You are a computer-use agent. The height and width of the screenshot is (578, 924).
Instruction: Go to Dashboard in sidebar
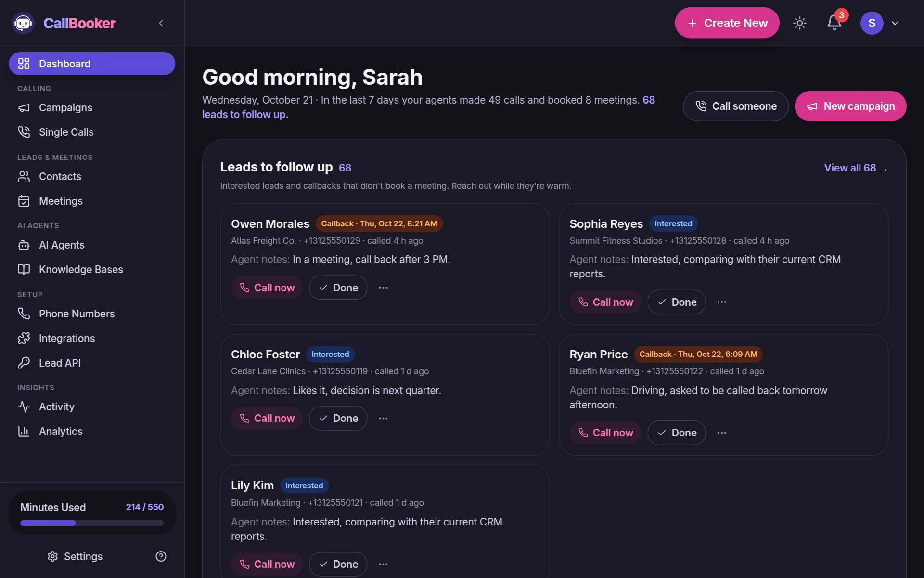point(92,64)
